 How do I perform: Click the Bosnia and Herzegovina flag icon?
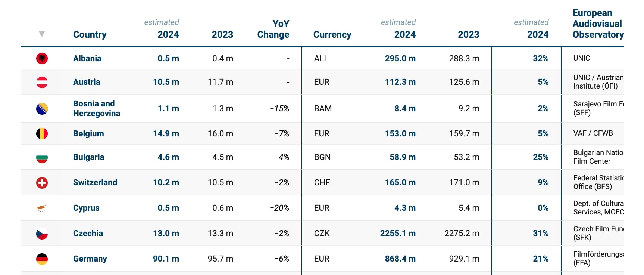[x=42, y=109]
